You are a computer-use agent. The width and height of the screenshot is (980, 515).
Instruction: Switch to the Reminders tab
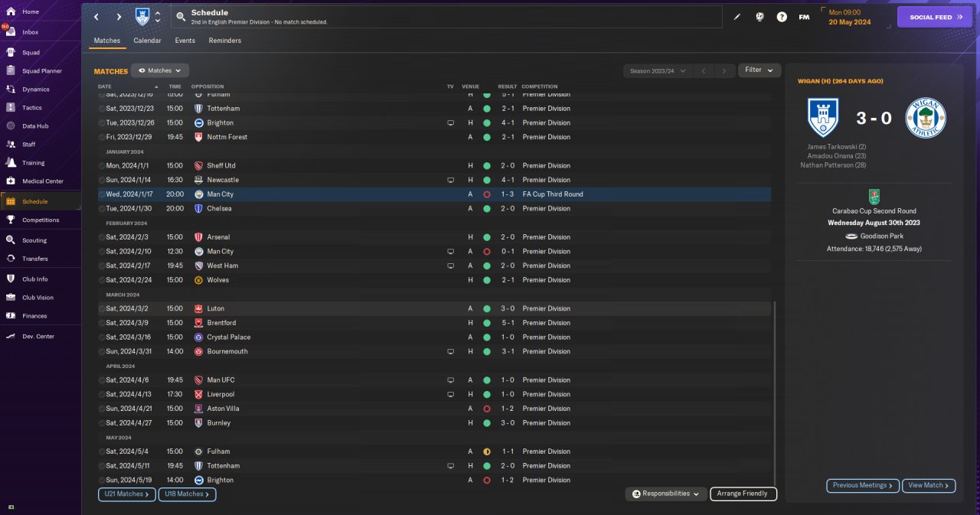224,41
